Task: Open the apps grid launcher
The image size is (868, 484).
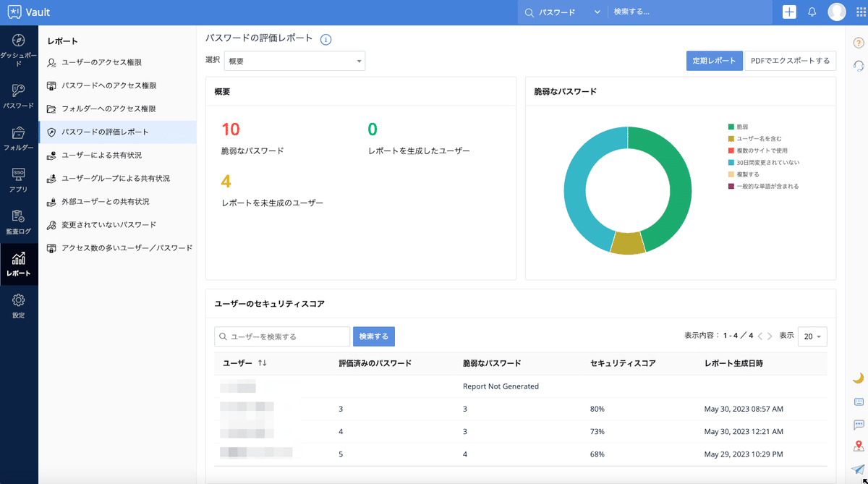Action: pos(860,12)
